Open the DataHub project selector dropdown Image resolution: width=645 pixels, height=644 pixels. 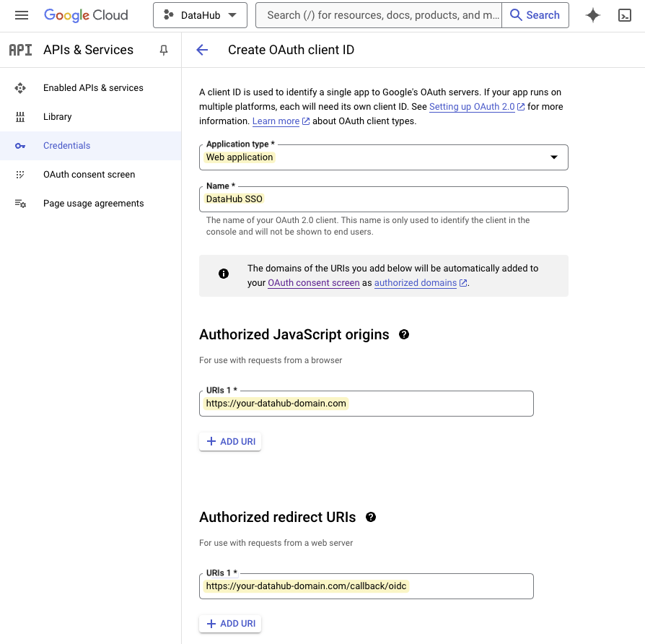point(200,15)
